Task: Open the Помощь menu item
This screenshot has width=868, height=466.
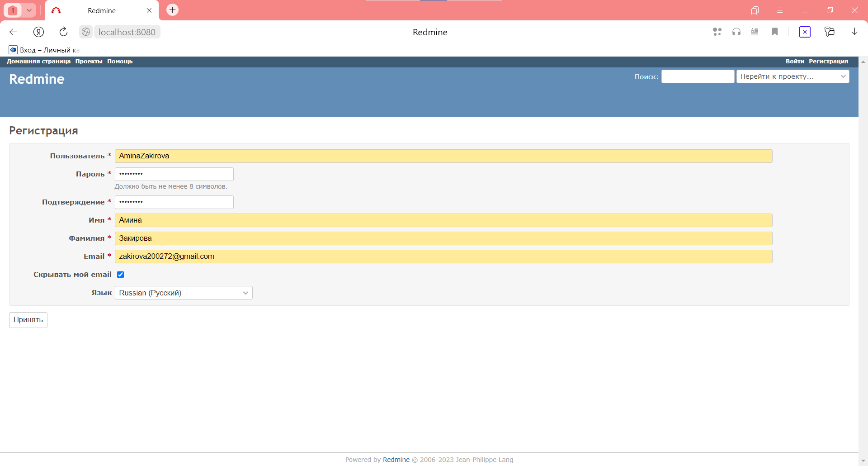Action: [x=120, y=62]
